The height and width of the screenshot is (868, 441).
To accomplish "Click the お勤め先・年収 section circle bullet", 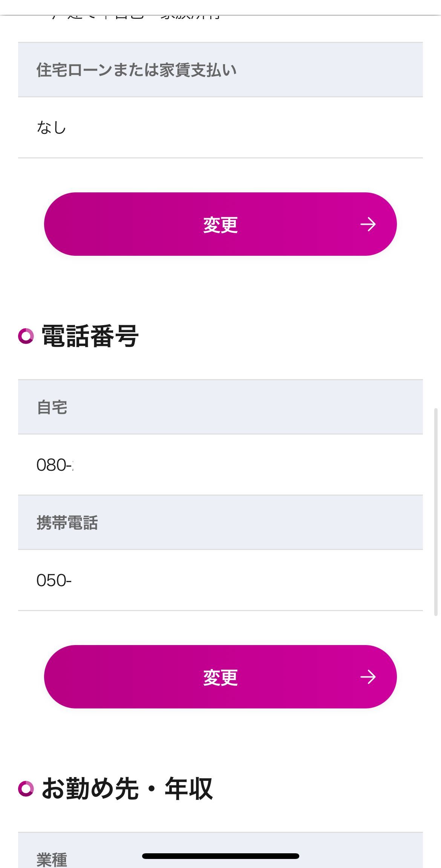I will (26, 788).
